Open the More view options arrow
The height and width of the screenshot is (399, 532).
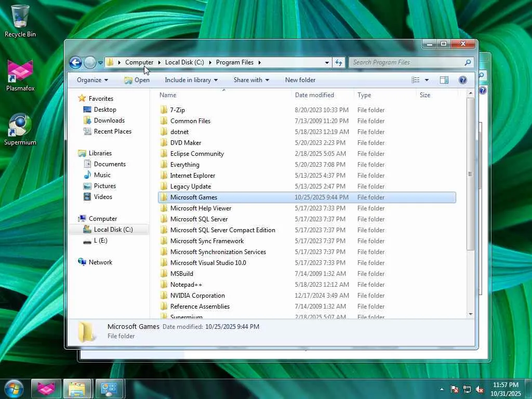[427, 80]
